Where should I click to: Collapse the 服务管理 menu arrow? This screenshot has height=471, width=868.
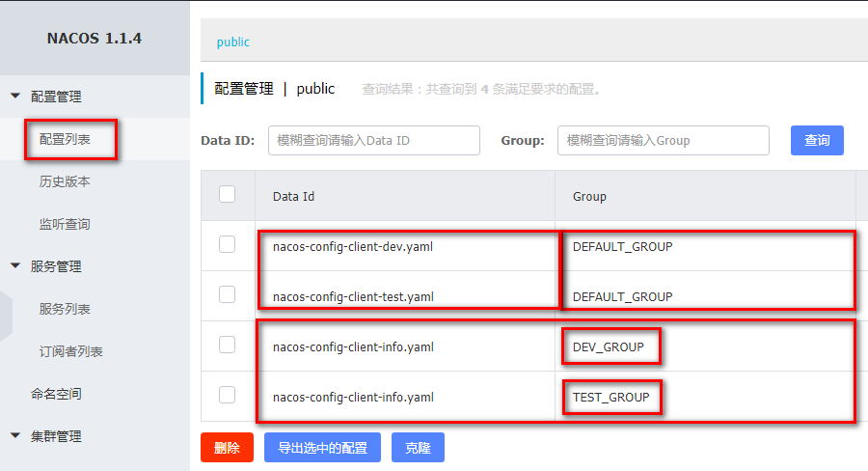[x=15, y=266]
